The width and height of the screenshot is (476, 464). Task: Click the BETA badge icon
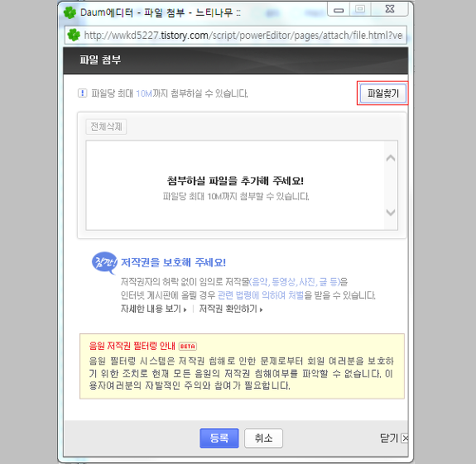tap(188, 346)
